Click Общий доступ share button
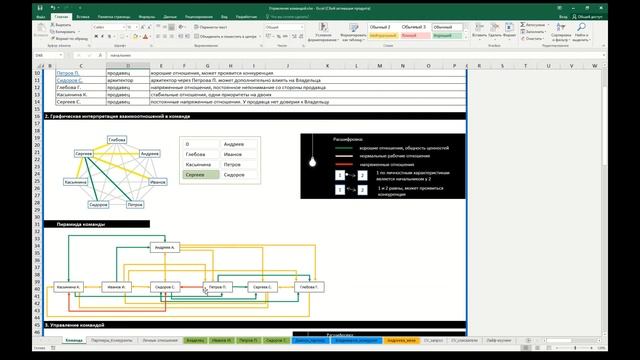 pos(587,17)
